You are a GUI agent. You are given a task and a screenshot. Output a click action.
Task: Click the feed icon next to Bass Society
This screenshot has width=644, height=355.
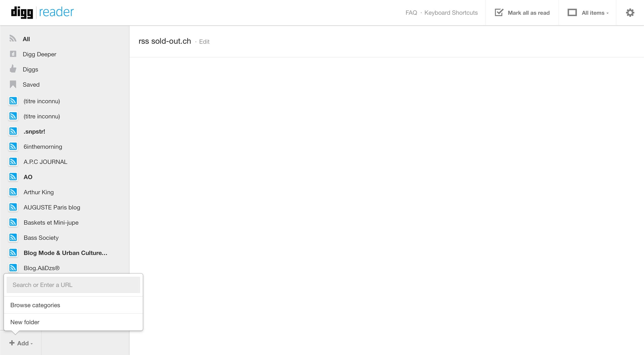[x=13, y=237]
